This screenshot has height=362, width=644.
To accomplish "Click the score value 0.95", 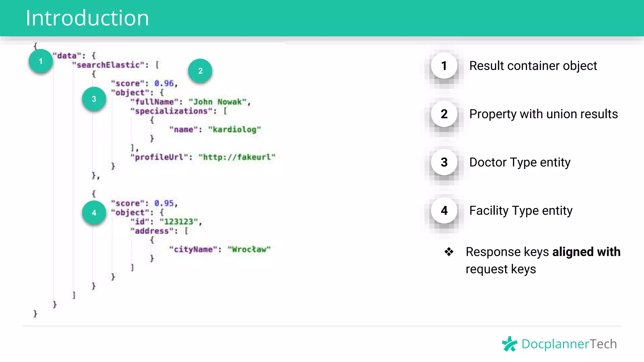I will coord(164,203).
